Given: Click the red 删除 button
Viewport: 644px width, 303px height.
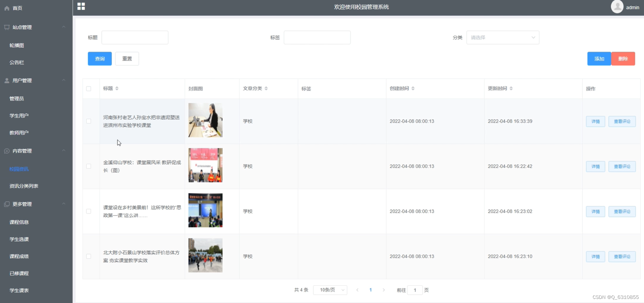Looking at the screenshot, I should [623, 59].
